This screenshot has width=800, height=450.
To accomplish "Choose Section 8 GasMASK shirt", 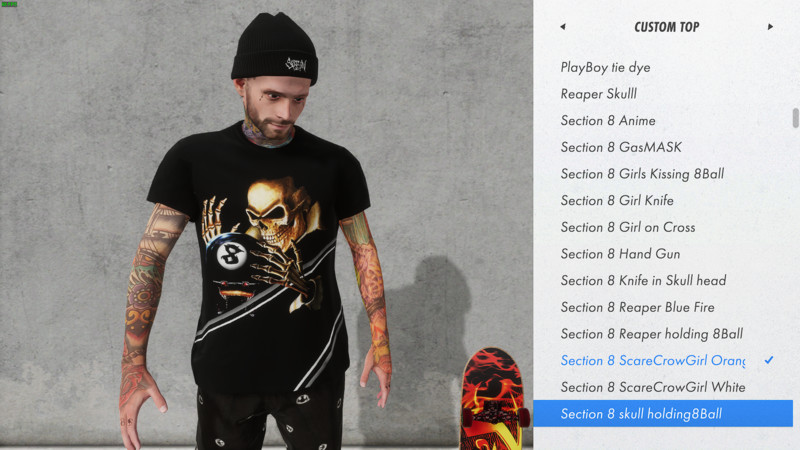I will click(621, 147).
